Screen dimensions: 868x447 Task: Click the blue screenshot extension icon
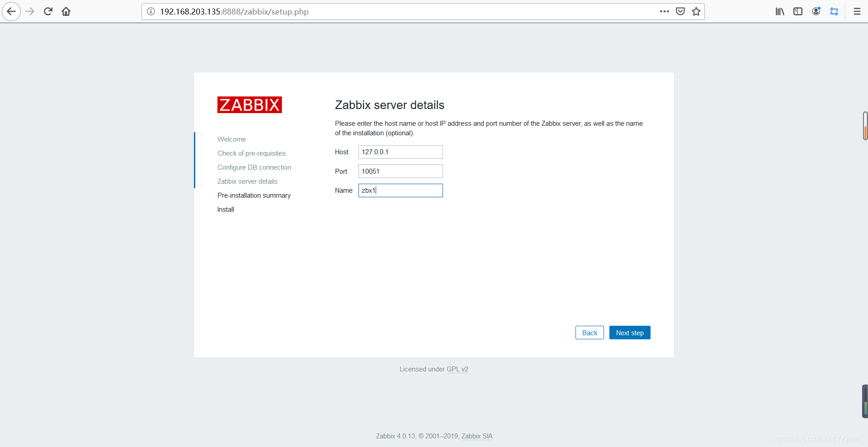834,11
